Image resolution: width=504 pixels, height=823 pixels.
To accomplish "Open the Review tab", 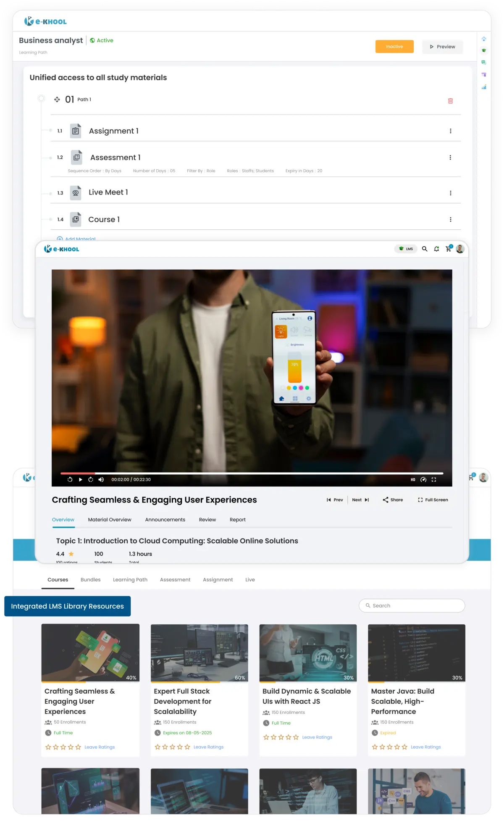I will [x=207, y=520].
